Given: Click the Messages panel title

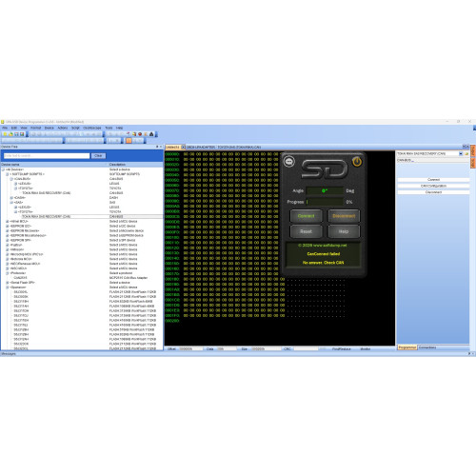Looking at the screenshot, I should [9, 353].
